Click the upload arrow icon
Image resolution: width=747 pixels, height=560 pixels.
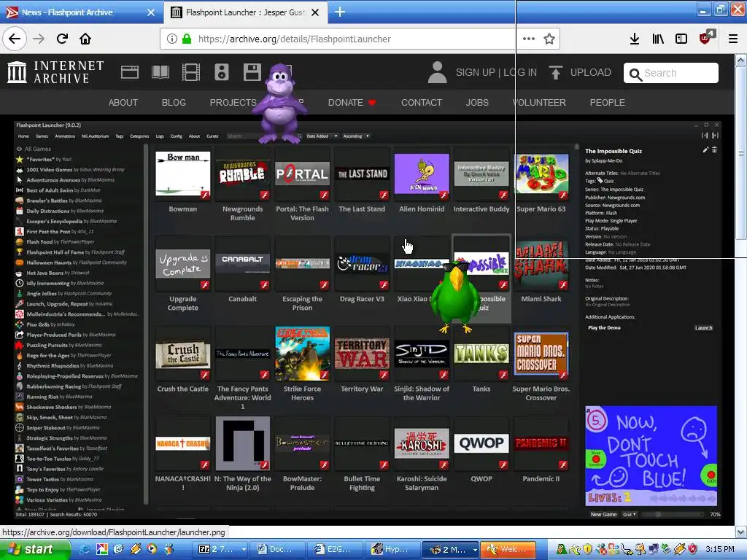[x=555, y=72]
